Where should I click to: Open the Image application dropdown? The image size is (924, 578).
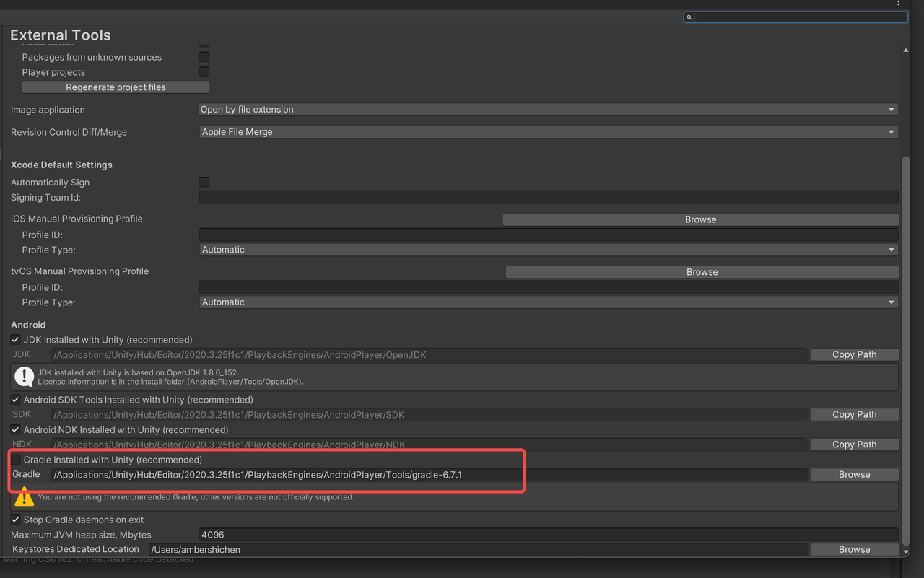[x=548, y=110]
